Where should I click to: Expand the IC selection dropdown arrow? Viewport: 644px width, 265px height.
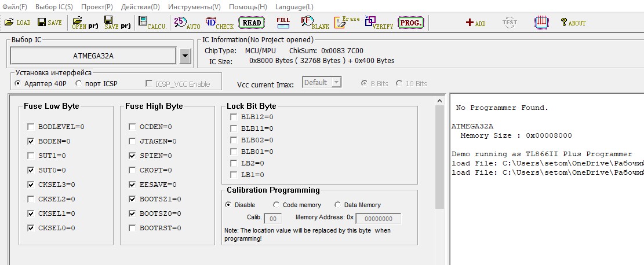185,56
